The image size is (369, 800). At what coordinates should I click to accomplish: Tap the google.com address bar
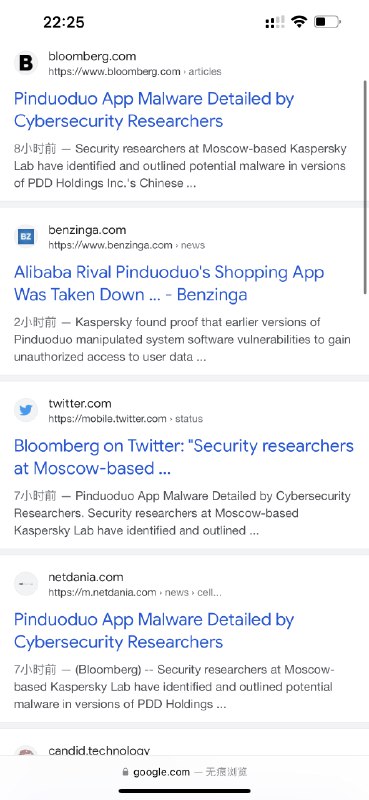184,772
